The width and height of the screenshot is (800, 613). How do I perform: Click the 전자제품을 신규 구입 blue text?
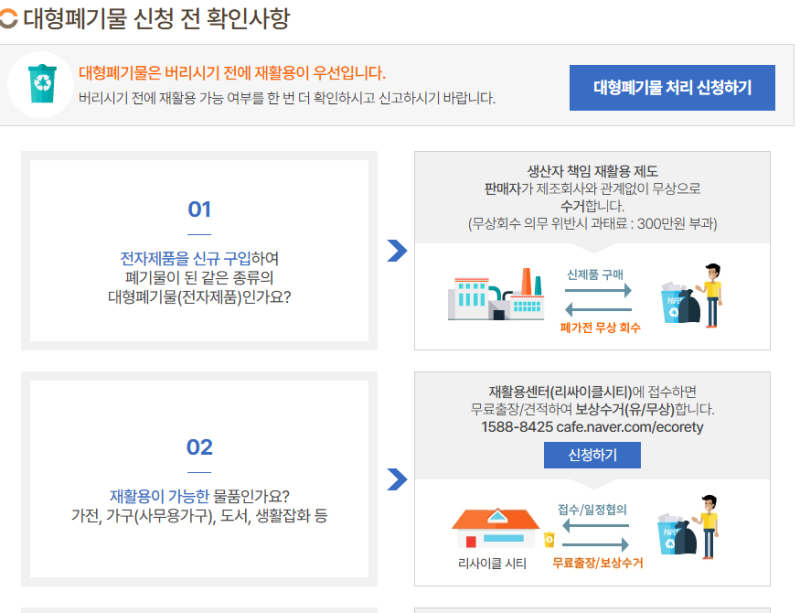pos(186,258)
